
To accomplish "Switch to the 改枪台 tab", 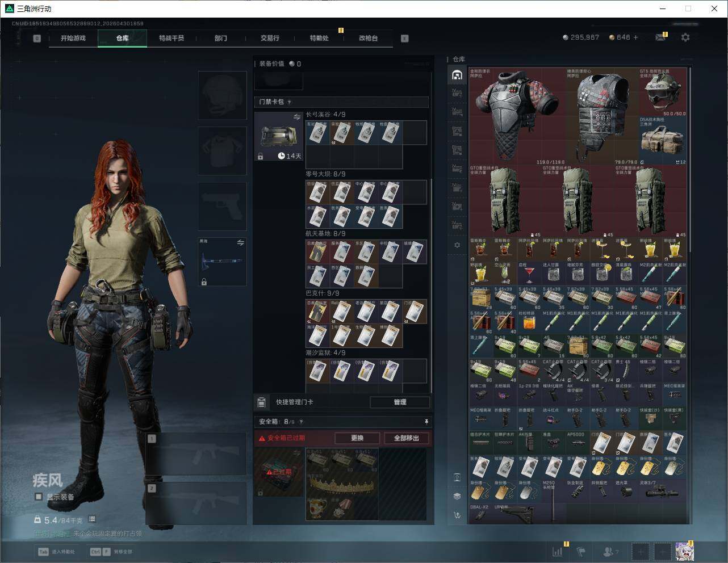I will click(368, 38).
